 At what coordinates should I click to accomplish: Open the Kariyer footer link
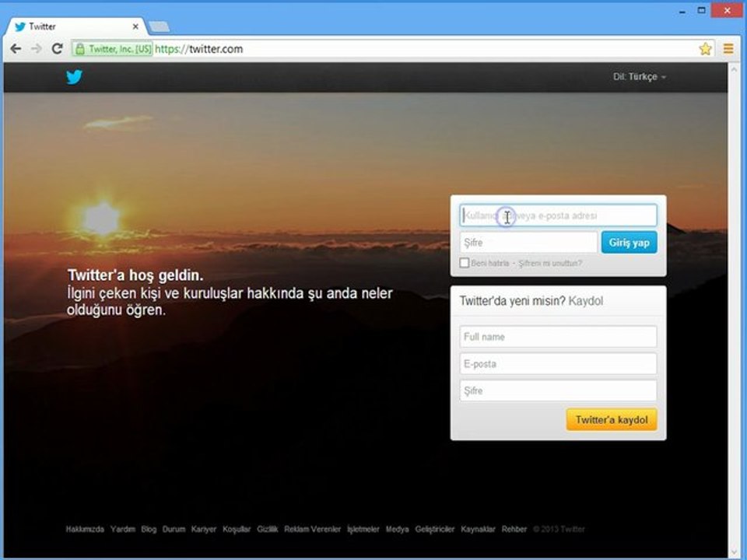[204, 529]
